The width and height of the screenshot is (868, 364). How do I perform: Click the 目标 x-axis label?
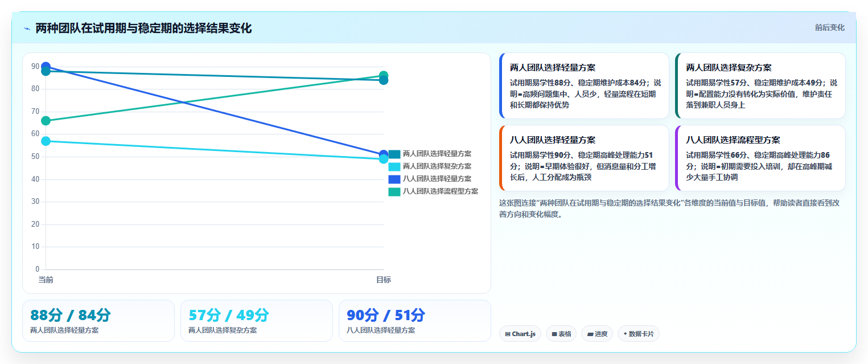[384, 280]
